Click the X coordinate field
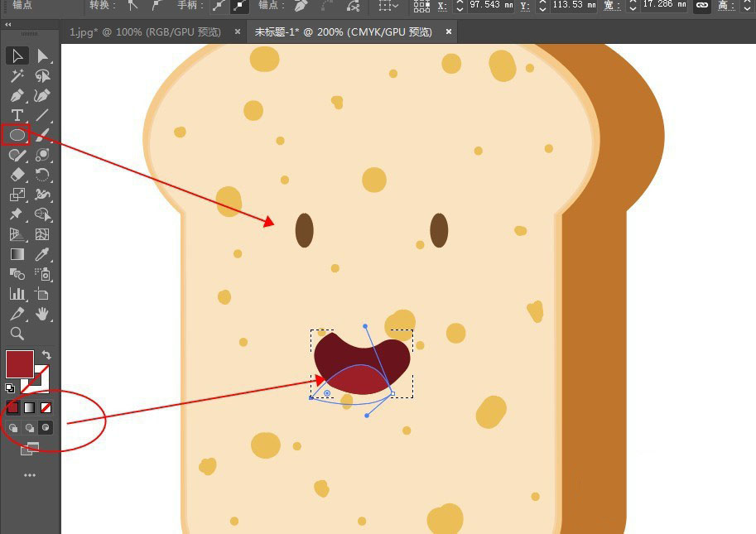756x534 pixels. 490,5
